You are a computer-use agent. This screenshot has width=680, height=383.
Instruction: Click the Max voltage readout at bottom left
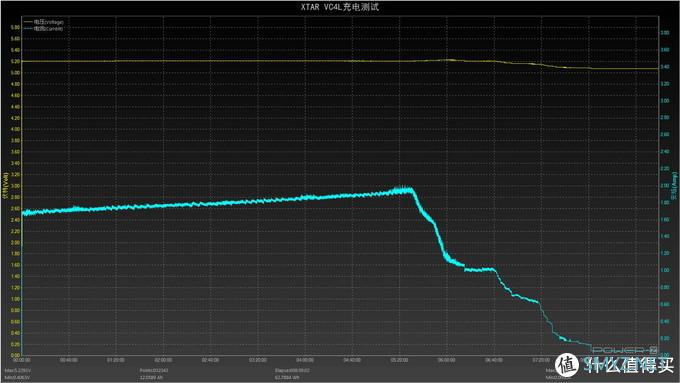point(18,371)
